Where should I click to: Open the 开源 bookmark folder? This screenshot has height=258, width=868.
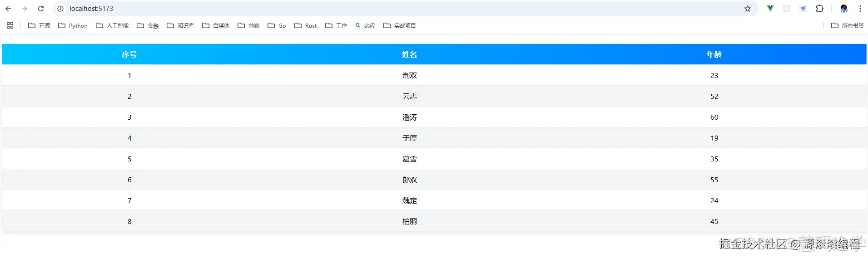pyautogui.click(x=39, y=25)
